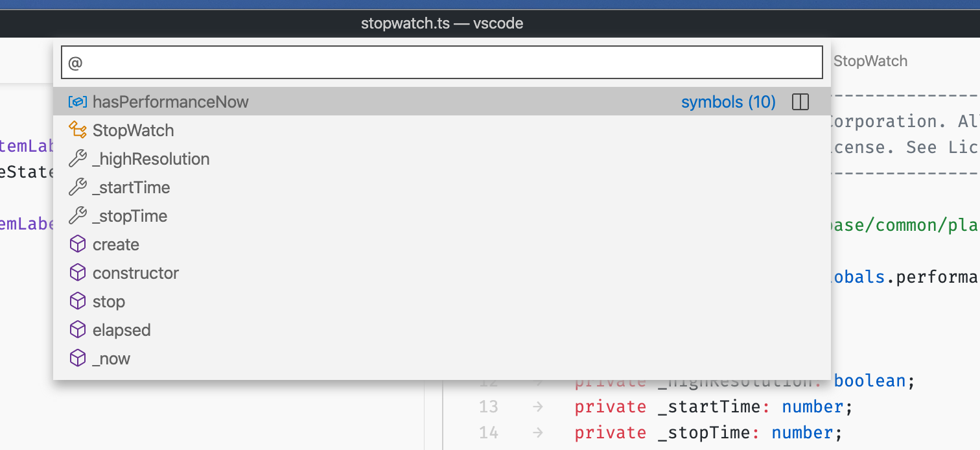Open hasPerformanceNow to the side via split icon

tap(800, 102)
